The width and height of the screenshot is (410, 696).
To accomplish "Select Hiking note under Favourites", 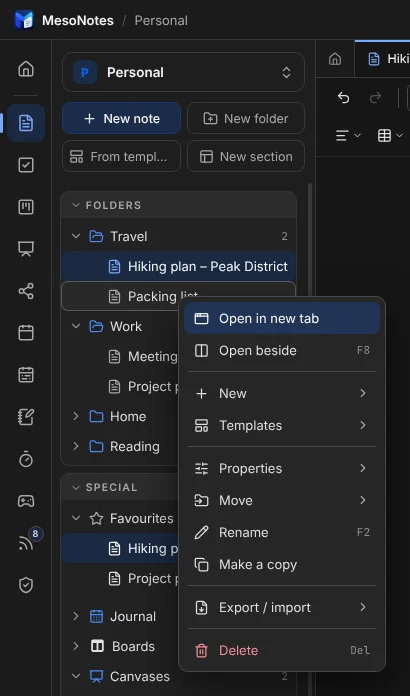I will coord(120,549).
